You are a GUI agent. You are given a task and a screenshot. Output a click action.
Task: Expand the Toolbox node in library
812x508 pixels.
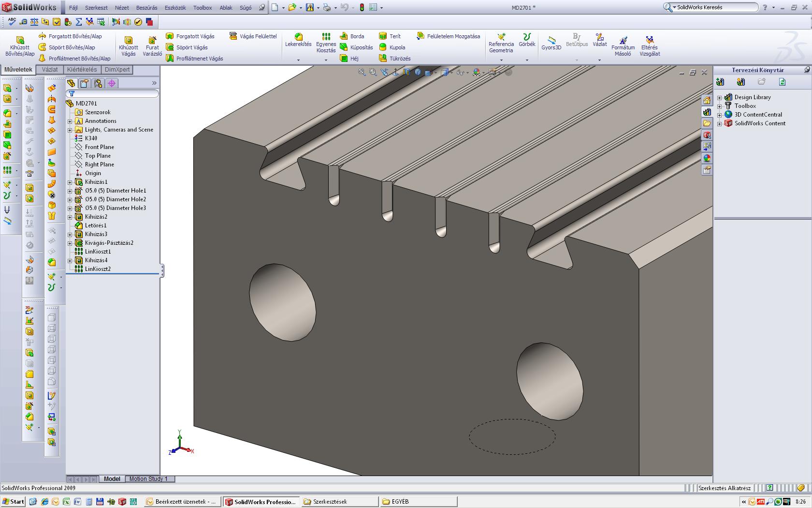pos(719,106)
